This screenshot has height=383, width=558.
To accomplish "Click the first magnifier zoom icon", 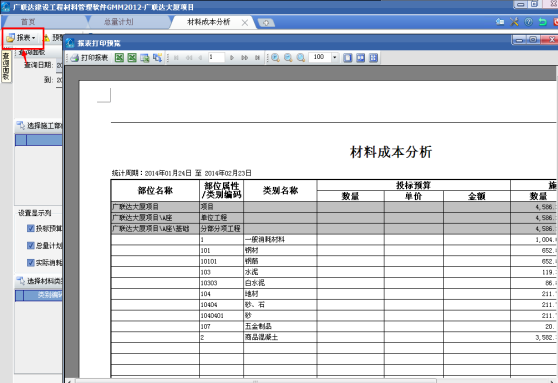I will pyautogui.click(x=275, y=58).
